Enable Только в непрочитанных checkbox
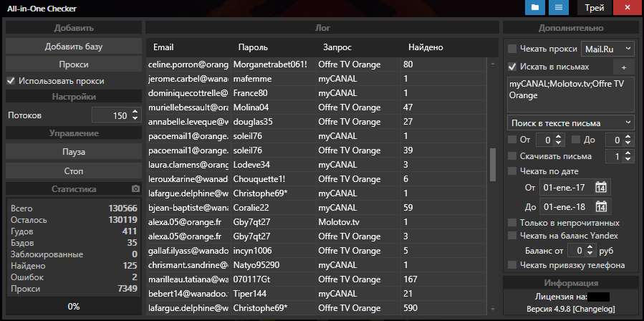 512,223
